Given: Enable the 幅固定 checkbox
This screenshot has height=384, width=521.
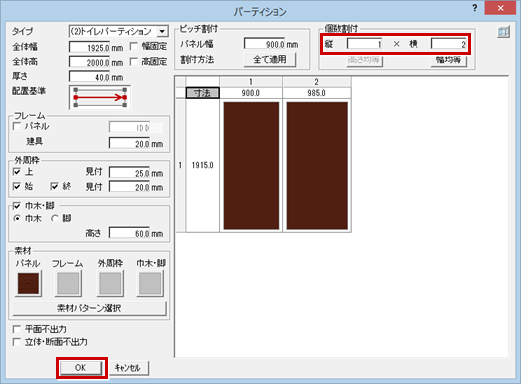Looking at the screenshot, I should click(134, 46).
